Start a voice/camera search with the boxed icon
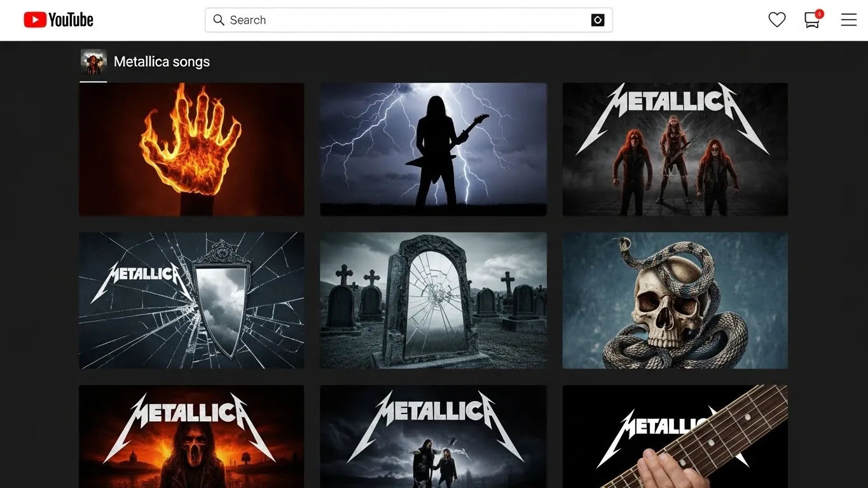 pos(597,20)
